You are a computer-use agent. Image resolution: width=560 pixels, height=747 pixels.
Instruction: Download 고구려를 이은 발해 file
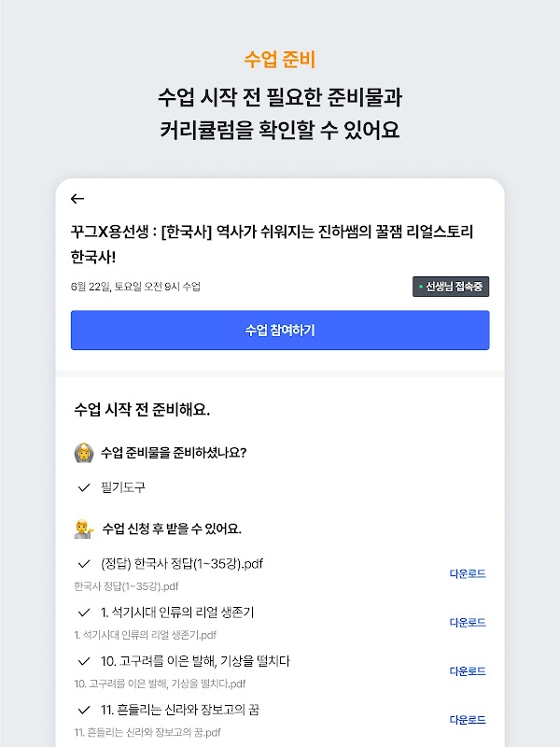pyautogui.click(x=468, y=670)
